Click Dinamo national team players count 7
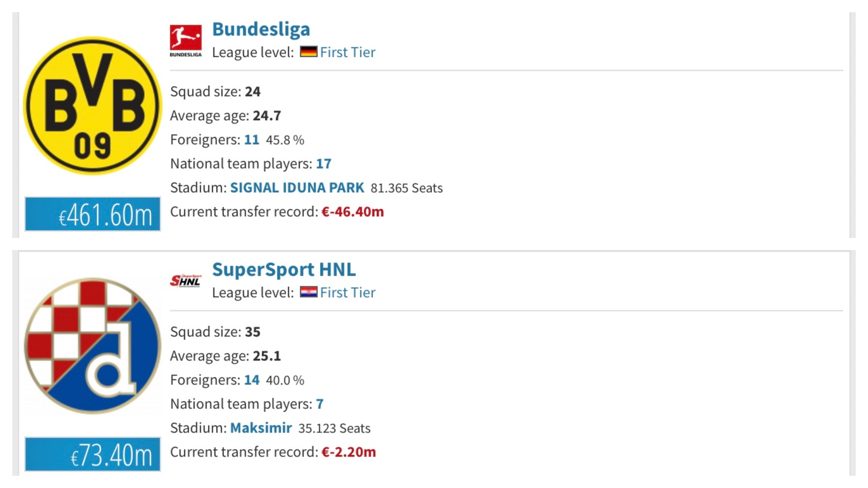The image size is (868, 488). [x=320, y=404]
